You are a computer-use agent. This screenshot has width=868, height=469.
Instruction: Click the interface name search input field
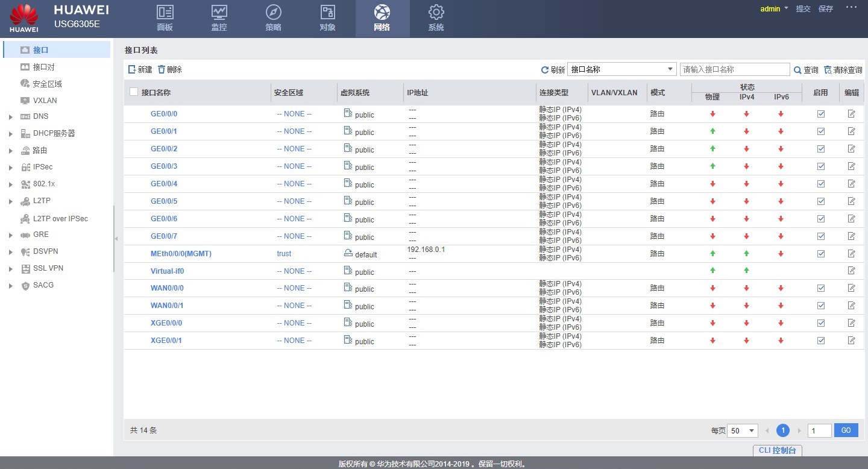click(x=734, y=69)
